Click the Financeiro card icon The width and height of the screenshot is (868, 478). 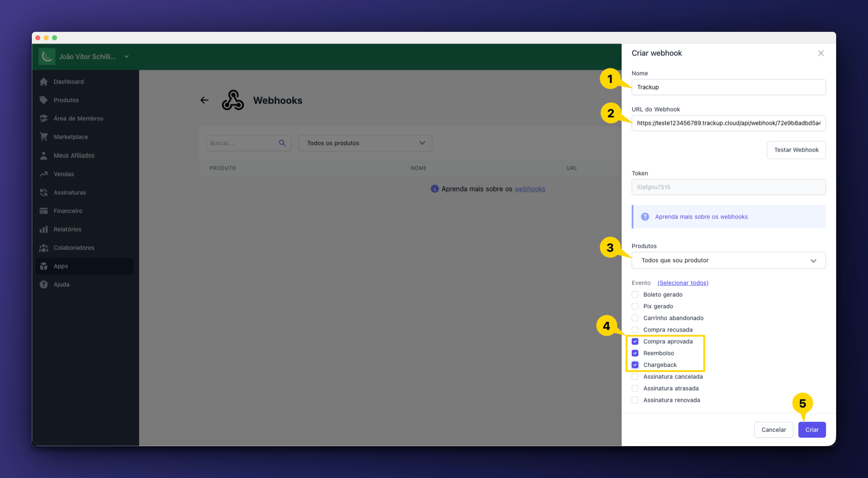click(44, 211)
